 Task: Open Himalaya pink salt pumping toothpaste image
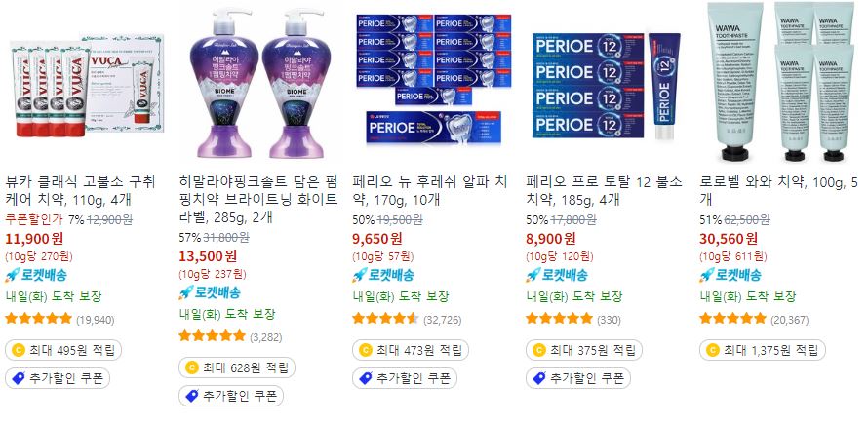260,83
